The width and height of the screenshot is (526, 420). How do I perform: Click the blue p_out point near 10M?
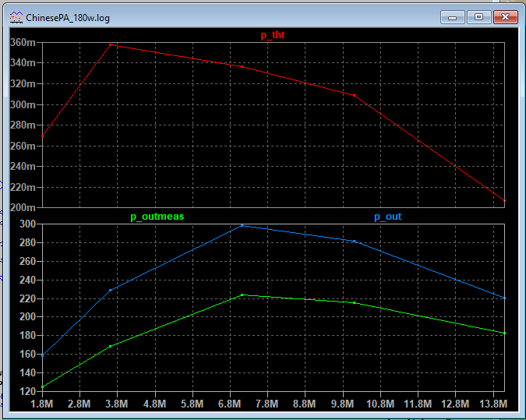(x=355, y=241)
